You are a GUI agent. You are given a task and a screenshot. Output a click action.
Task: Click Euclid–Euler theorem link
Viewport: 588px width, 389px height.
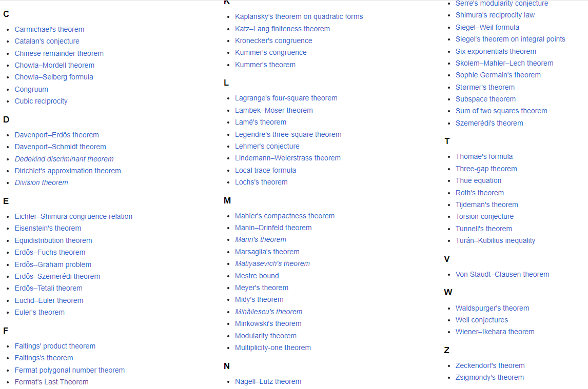[x=49, y=300]
